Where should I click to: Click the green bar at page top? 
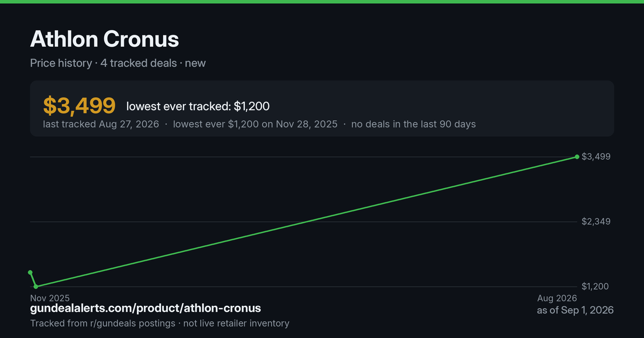[x=322, y=2]
